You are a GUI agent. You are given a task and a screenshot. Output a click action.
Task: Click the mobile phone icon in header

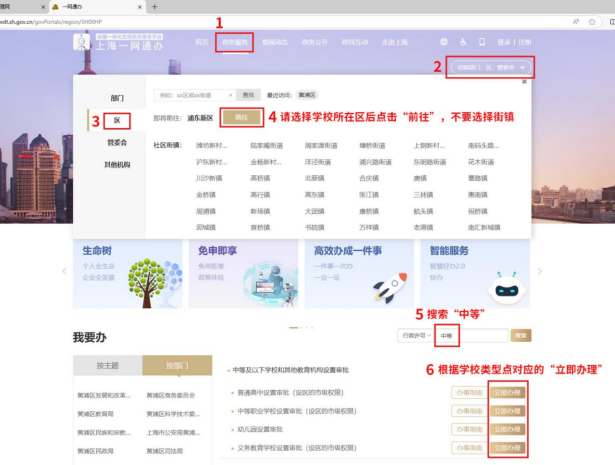(482, 43)
